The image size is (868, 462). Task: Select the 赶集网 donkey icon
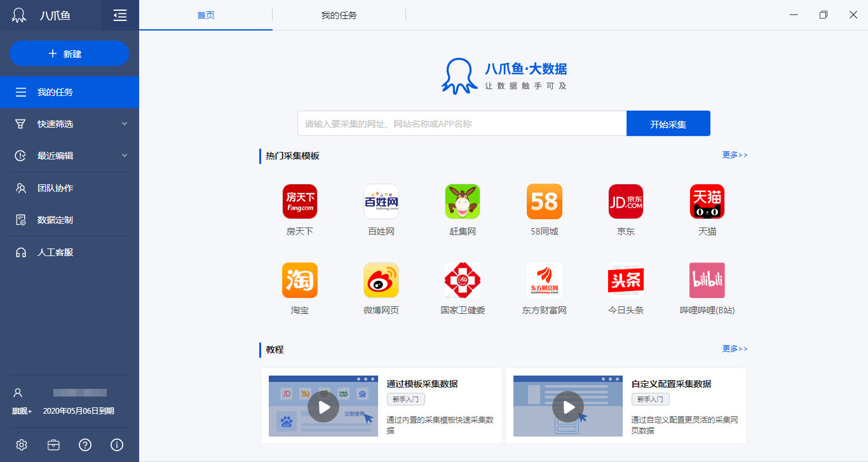click(463, 201)
